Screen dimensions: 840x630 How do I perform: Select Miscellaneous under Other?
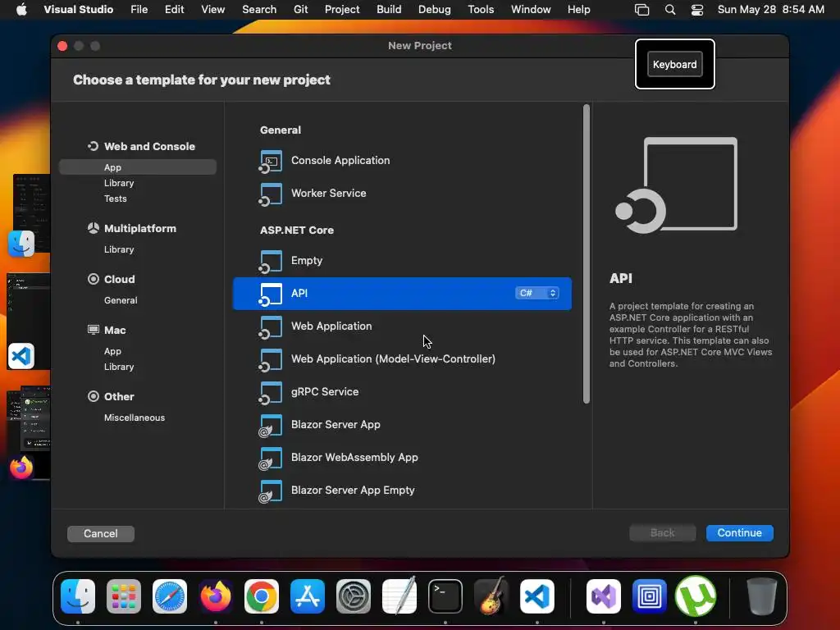coord(135,418)
